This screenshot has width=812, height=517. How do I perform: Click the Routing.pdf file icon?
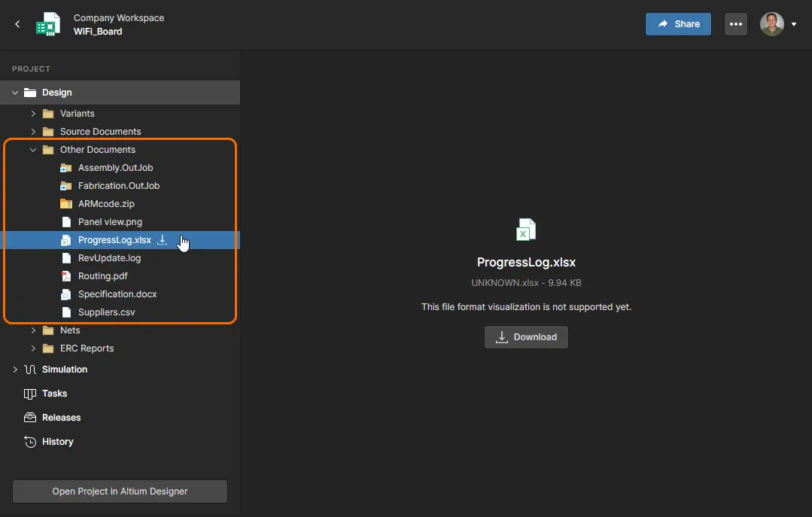pyautogui.click(x=66, y=276)
